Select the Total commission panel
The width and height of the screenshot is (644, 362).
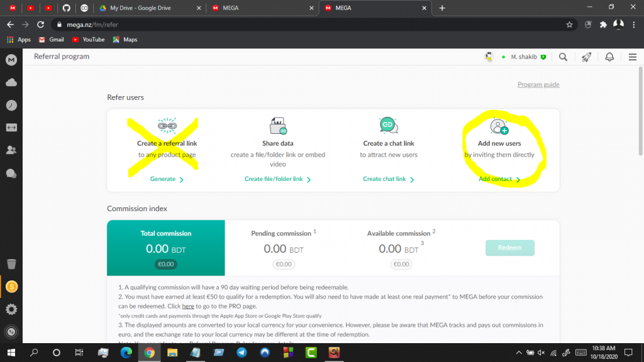(166, 248)
